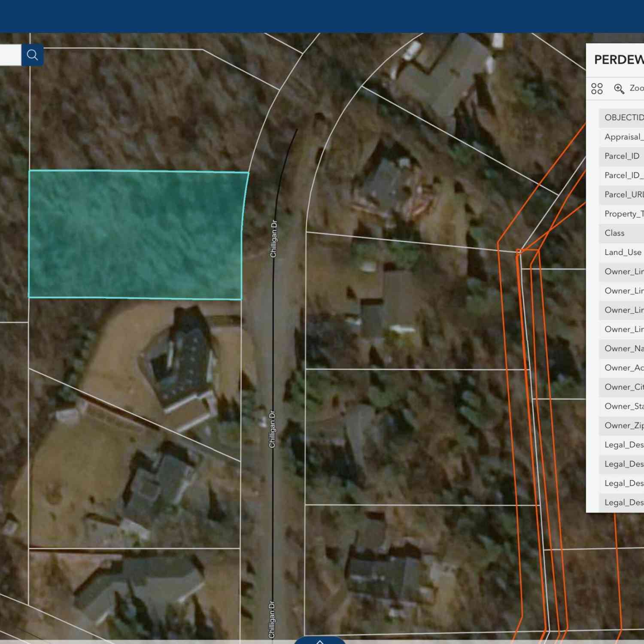Expand the bottom panel chevron handle

(320, 641)
